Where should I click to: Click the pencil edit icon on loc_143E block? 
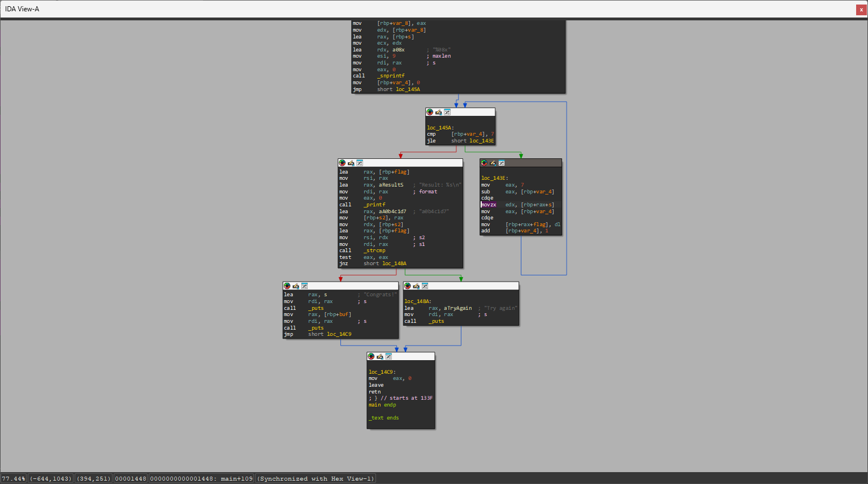493,163
